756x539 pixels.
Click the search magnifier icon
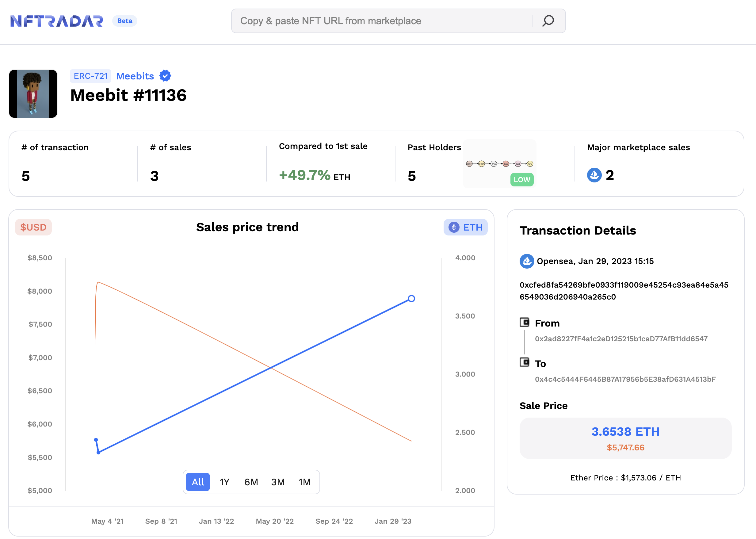[548, 21]
